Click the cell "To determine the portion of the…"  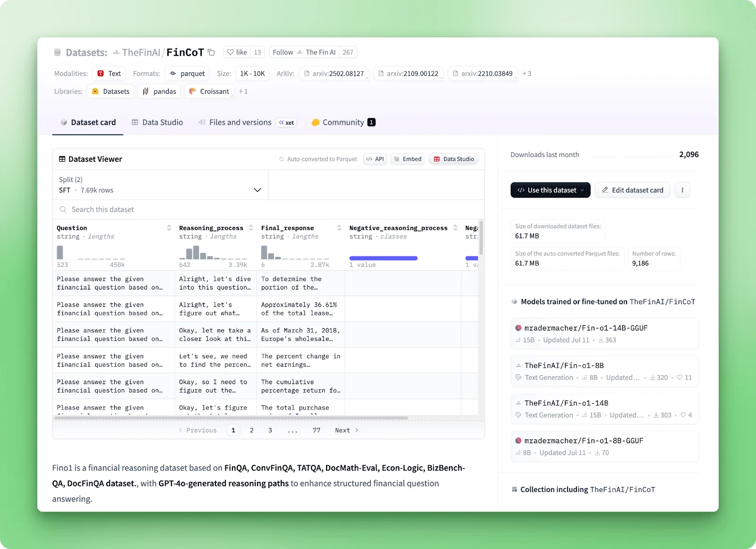click(x=301, y=283)
